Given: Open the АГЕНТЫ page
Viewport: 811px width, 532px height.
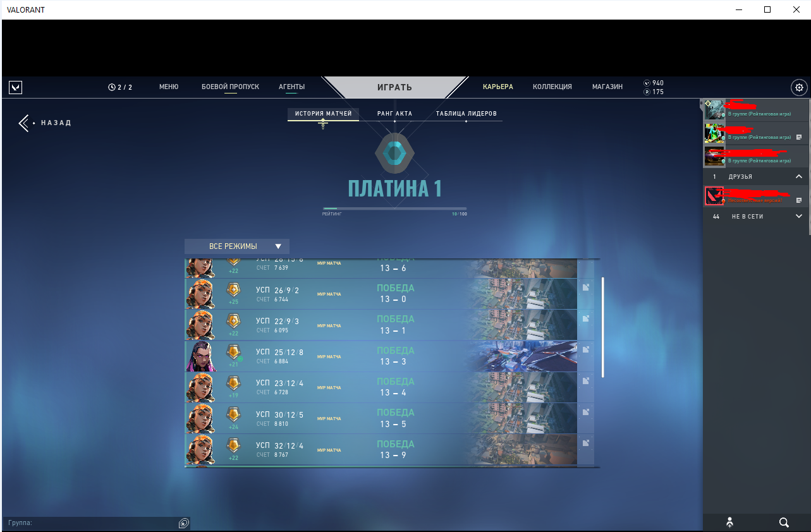Looking at the screenshot, I should [291, 87].
